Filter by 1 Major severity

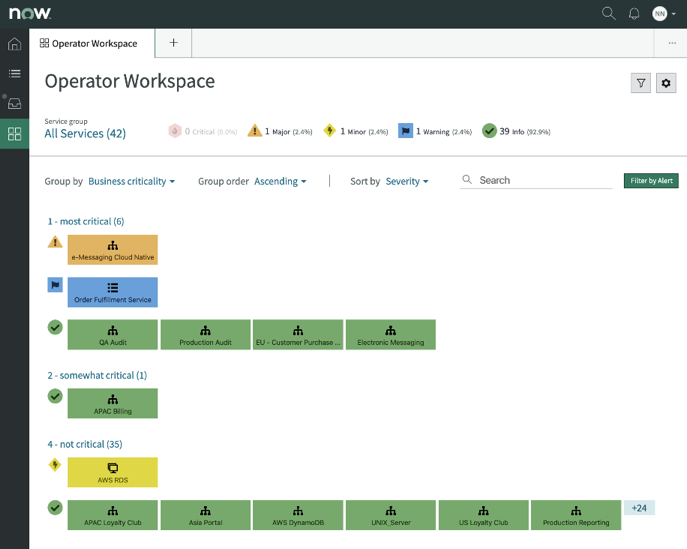pyautogui.click(x=280, y=131)
